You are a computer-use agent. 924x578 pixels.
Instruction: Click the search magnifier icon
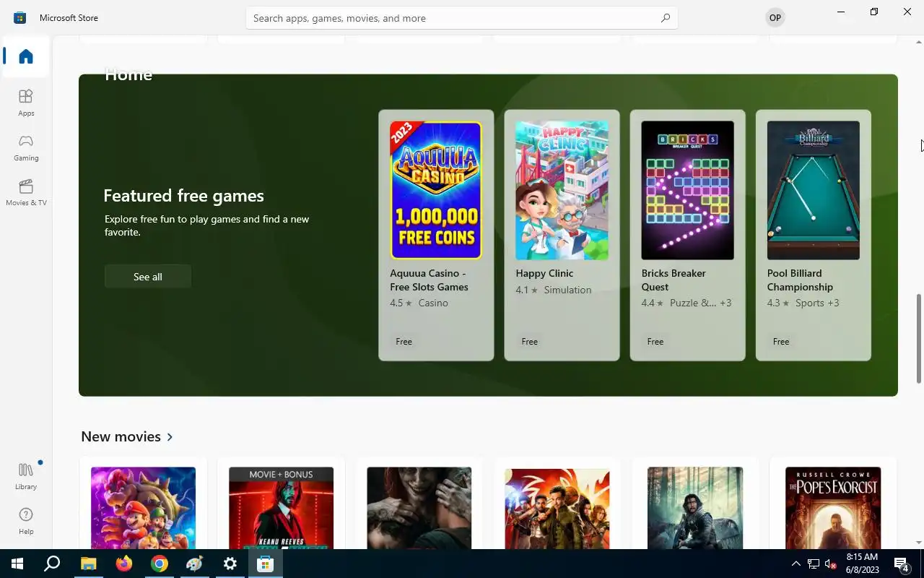pyautogui.click(x=666, y=18)
